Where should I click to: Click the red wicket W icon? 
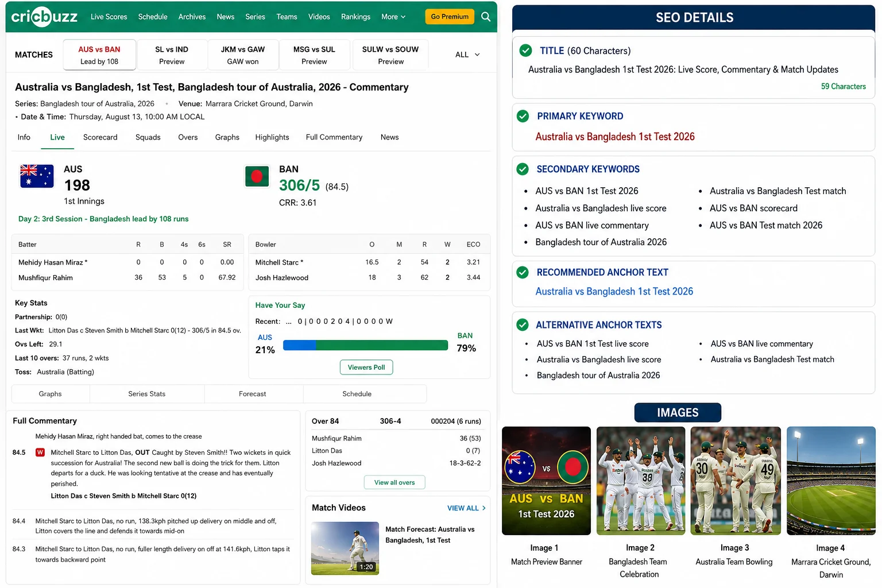pos(40,452)
